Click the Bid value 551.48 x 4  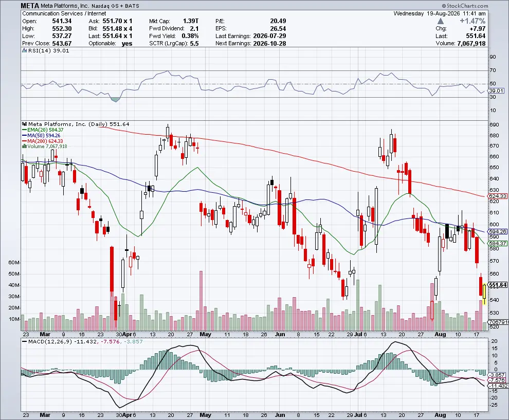pyautogui.click(x=117, y=28)
